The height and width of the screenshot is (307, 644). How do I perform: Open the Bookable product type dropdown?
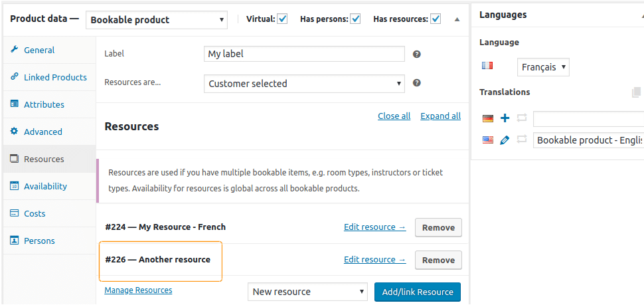[x=157, y=20]
